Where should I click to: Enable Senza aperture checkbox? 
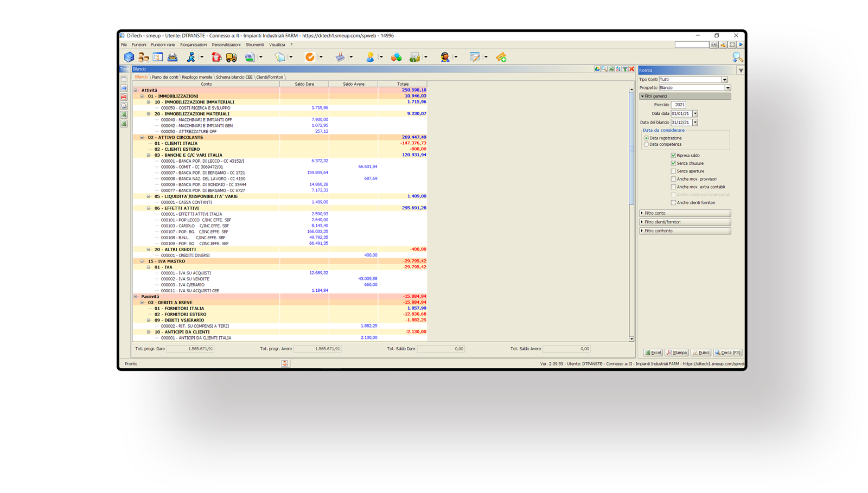click(673, 171)
